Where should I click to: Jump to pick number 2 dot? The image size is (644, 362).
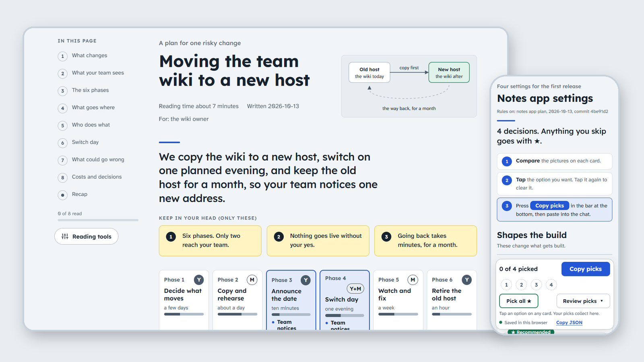[521, 285]
